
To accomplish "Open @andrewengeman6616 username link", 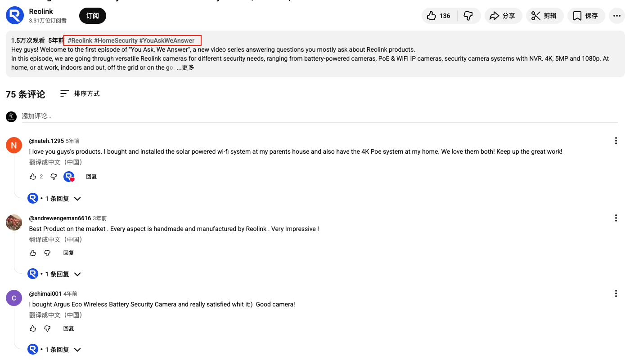I will pos(60,218).
